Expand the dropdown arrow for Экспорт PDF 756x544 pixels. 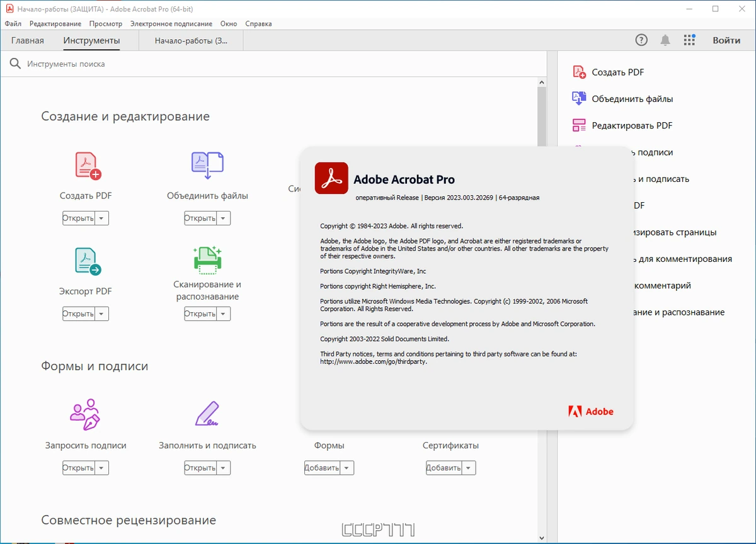tap(102, 314)
